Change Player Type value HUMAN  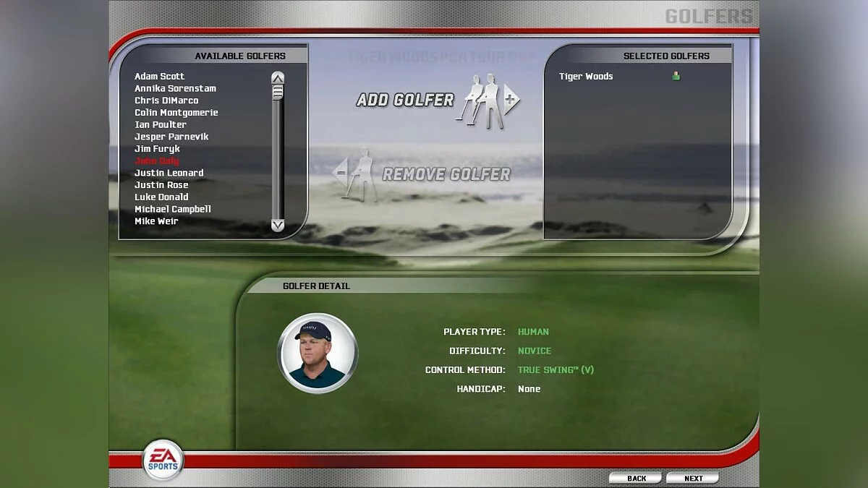(533, 332)
